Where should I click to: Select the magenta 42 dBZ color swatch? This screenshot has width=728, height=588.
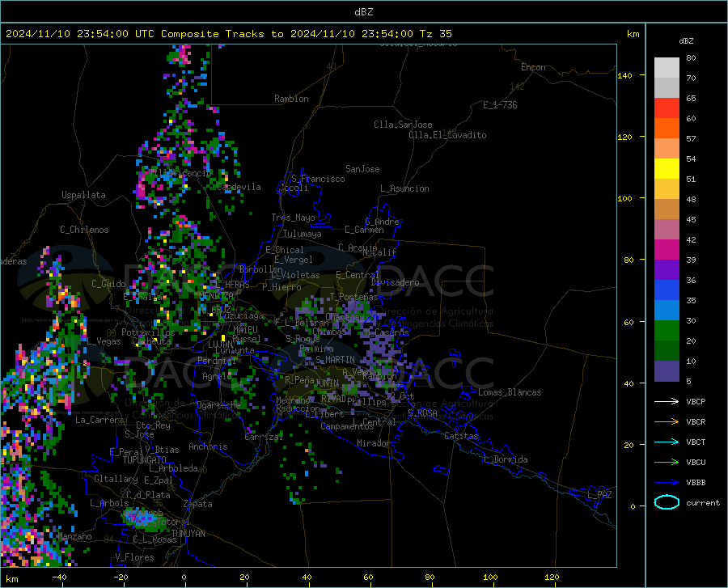667,250
